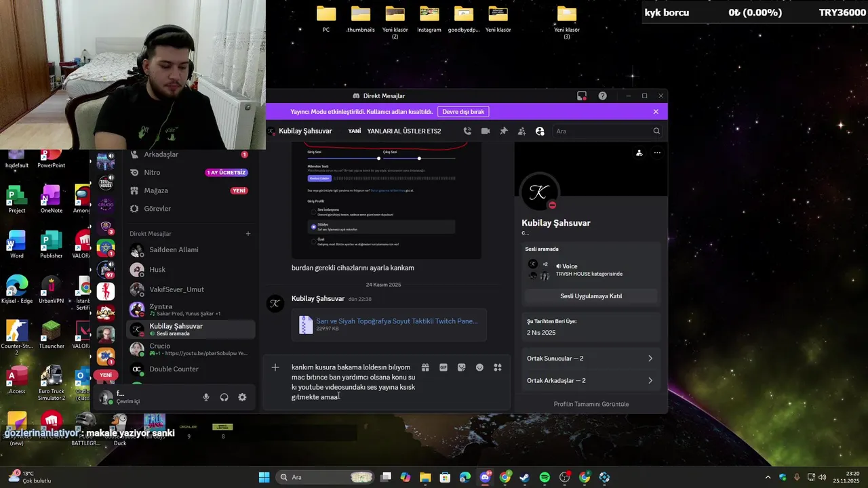
Task: Open the settings screenshot image in chat
Action: click(x=387, y=200)
